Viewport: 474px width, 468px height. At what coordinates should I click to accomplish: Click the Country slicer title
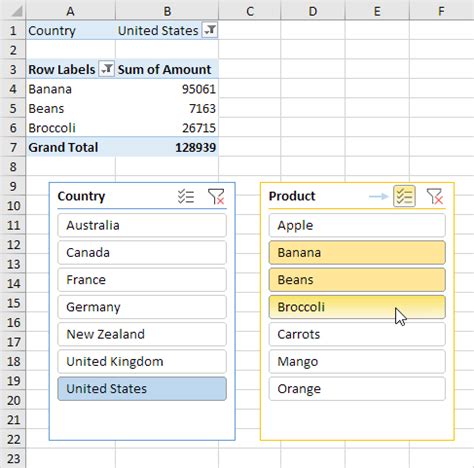(x=81, y=196)
